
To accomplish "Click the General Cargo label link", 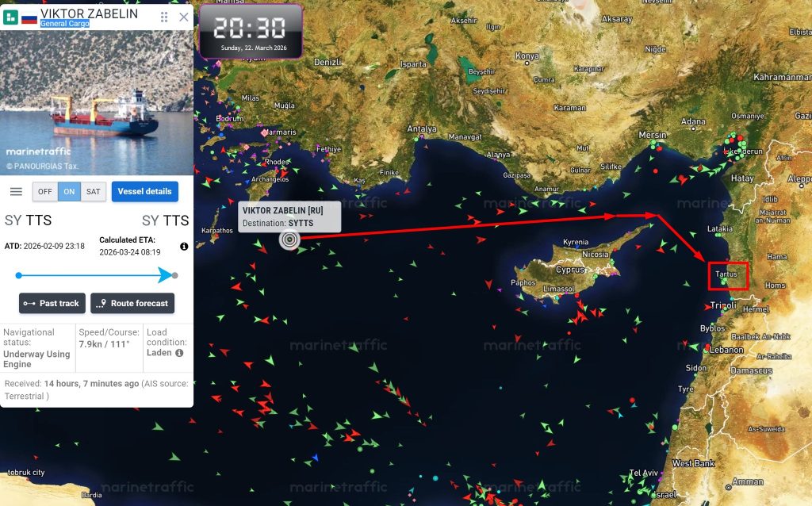I will coord(65,24).
